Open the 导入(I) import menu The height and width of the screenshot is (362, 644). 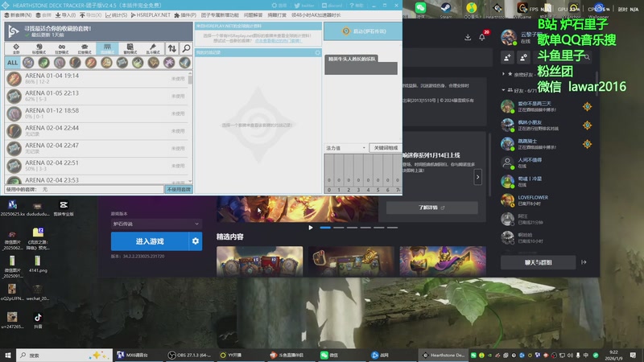pyautogui.click(x=65, y=15)
